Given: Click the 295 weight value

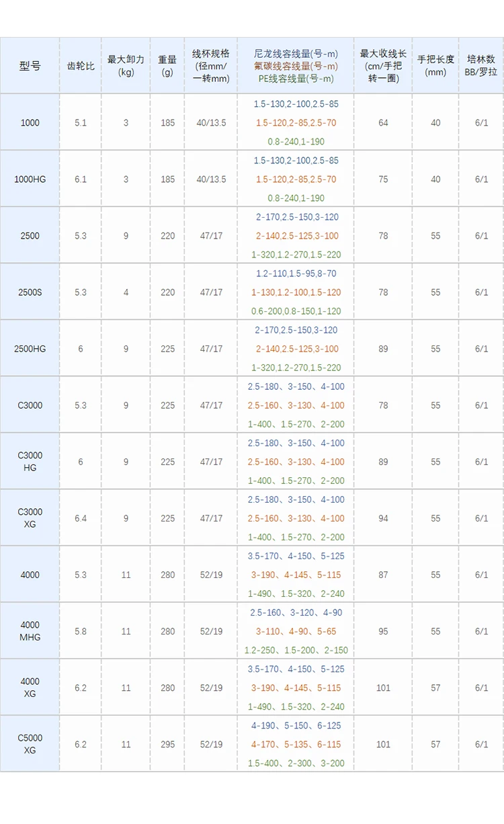Looking at the screenshot, I should point(167,744).
